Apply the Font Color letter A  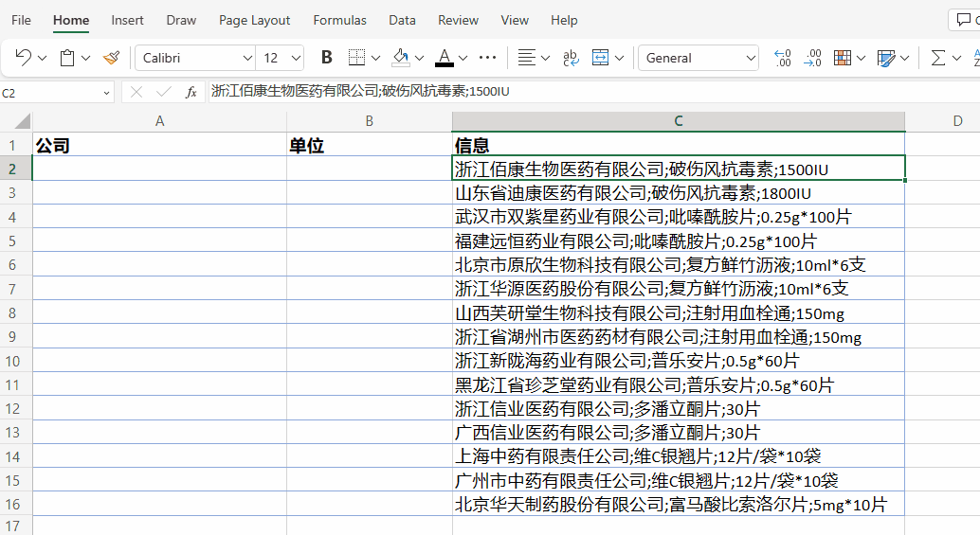[445, 58]
